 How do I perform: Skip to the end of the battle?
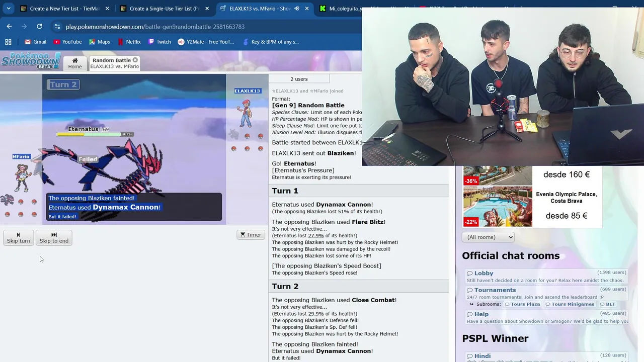point(54,238)
